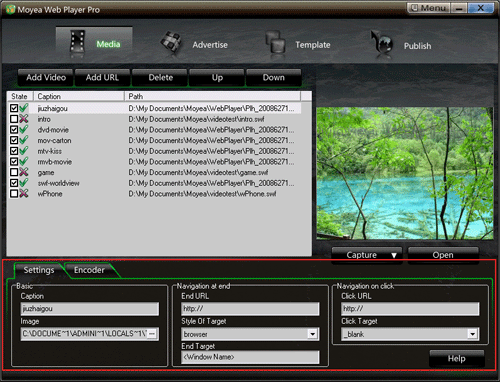The height and width of the screenshot is (382, 500).
Task: Click green check status icon for rmvb-movie
Action: tap(24, 161)
